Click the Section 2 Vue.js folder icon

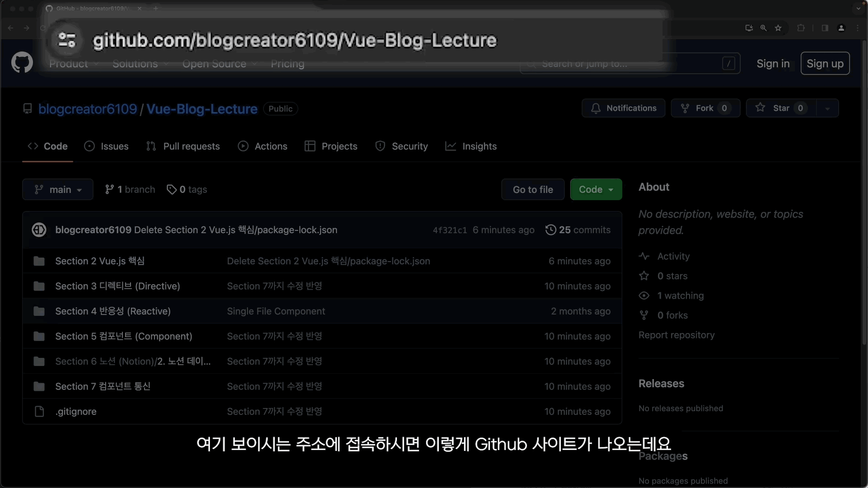(x=39, y=261)
